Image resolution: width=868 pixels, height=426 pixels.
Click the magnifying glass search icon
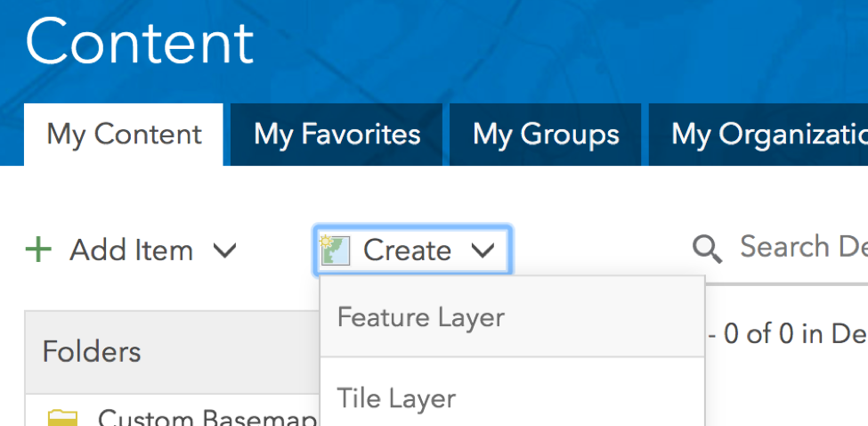click(x=707, y=249)
